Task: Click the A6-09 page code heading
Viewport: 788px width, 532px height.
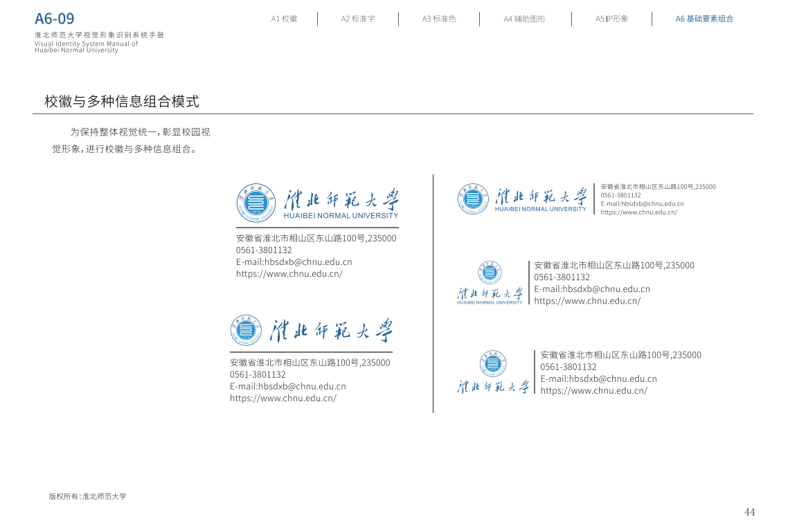Action: point(54,19)
